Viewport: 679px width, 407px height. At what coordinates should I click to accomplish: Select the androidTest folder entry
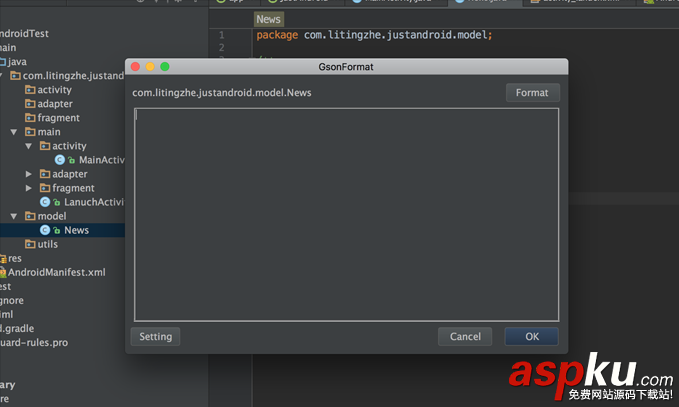tap(24, 33)
